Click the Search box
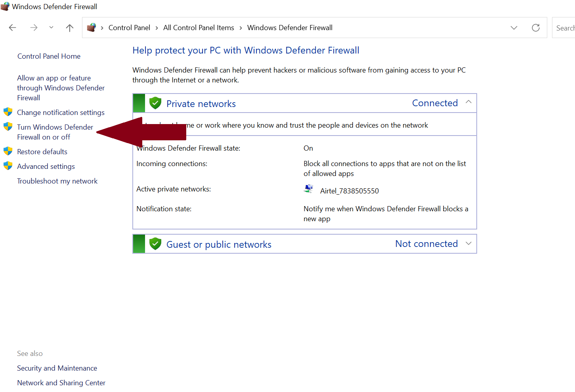The width and height of the screenshot is (575, 392). pyautogui.click(x=564, y=28)
